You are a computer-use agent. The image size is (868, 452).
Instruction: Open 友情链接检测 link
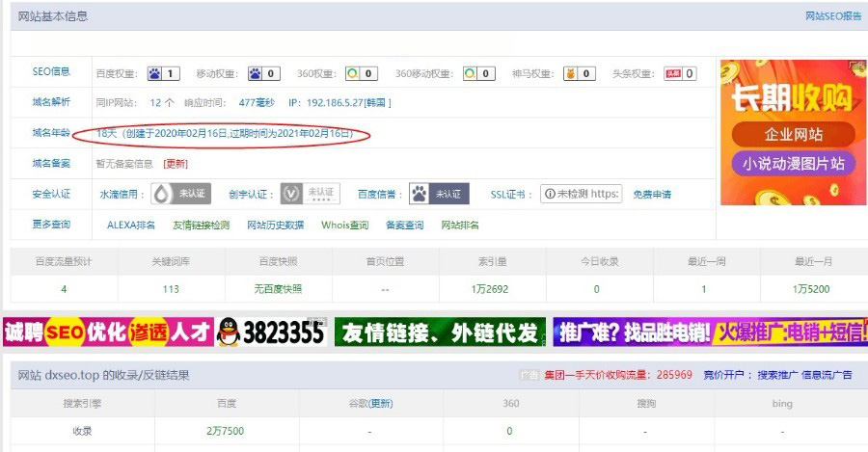[201, 226]
